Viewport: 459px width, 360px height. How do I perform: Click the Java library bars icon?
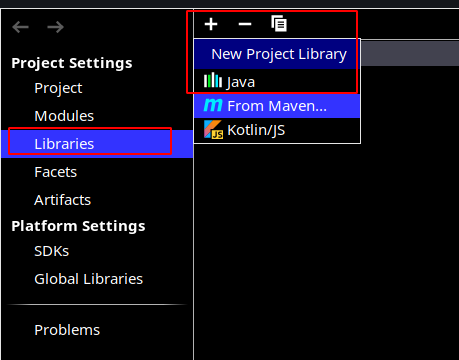point(213,81)
